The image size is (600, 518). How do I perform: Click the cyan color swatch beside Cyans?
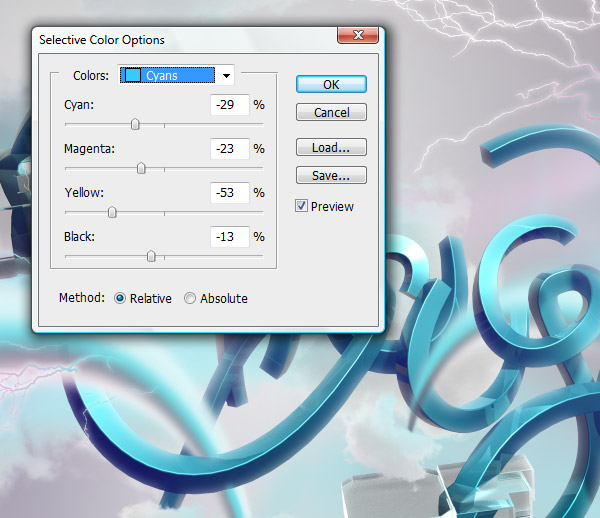coord(133,75)
